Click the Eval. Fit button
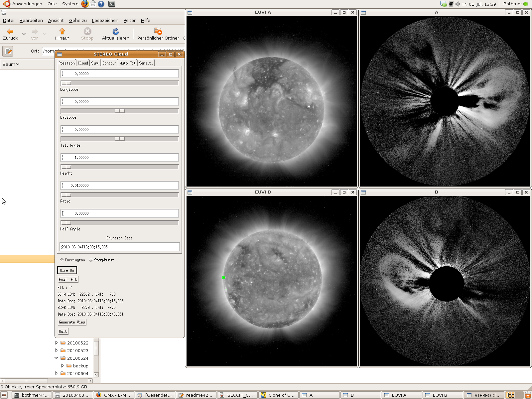This screenshot has width=532, height=399. coord(68,280)
